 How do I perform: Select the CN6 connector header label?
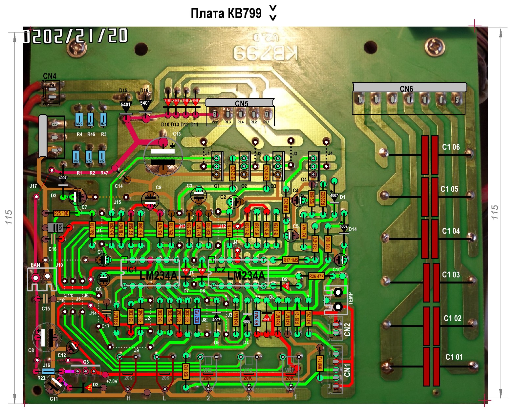point(406,89)
